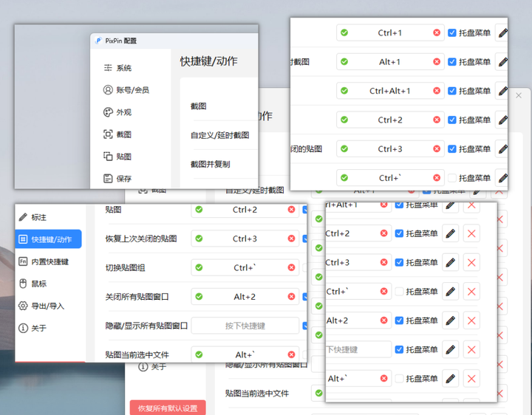
Task: Clear the Ctrl+2 shortcut in the lower-right pinned image
Action: tap(383, 233)
